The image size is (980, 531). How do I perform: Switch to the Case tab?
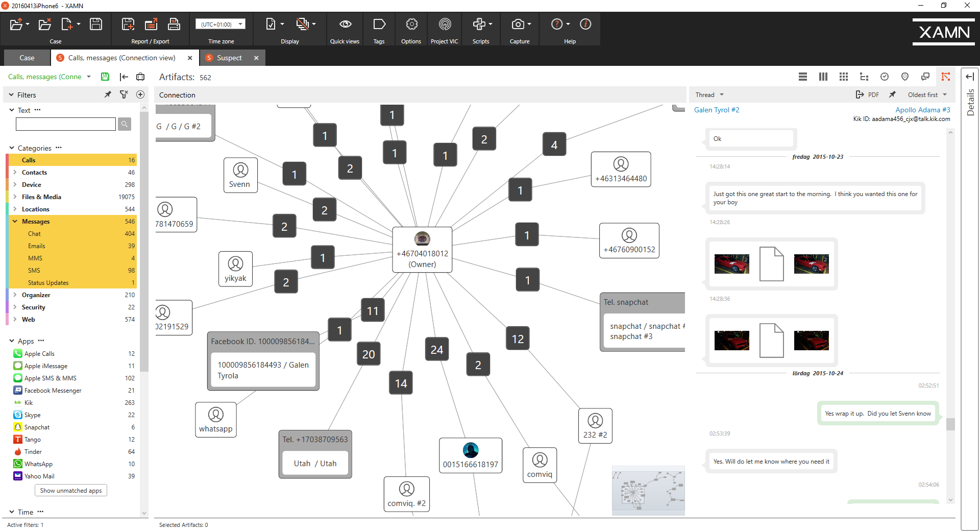(x=27, y=58)
